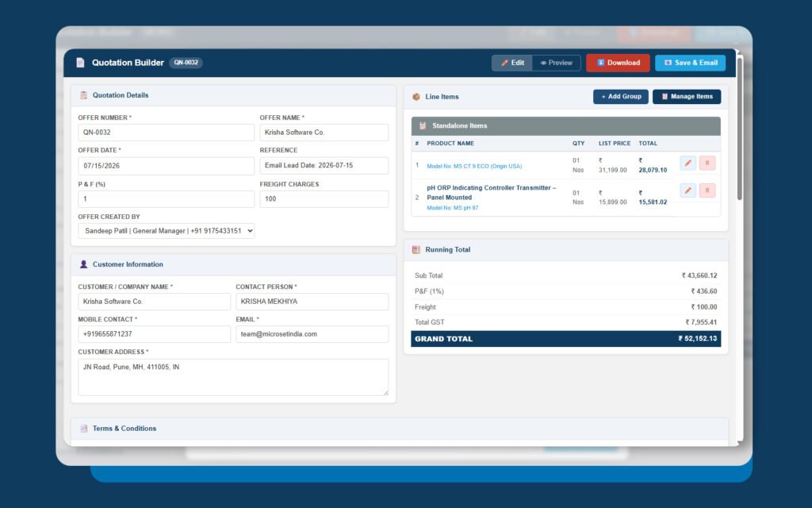Click the Standalone Items header icon
812x508 pixels.
423,126
